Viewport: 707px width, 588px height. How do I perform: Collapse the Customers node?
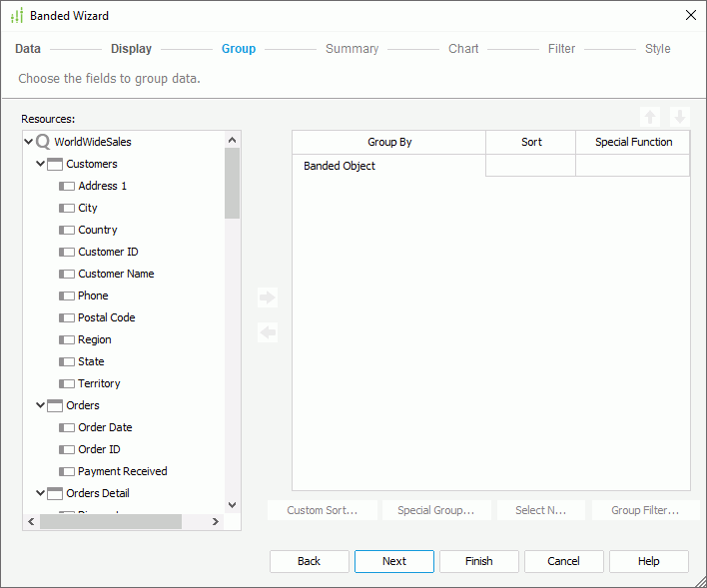[x=41, y=164]
